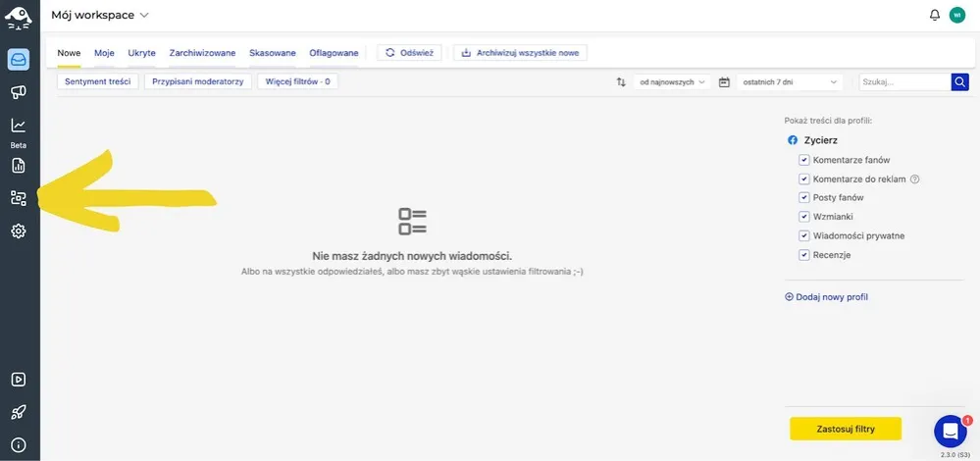Switch to the Ukryte tab
Viewport: 980px width, 461px height.
pyautogui.click(x=142, y=53)
